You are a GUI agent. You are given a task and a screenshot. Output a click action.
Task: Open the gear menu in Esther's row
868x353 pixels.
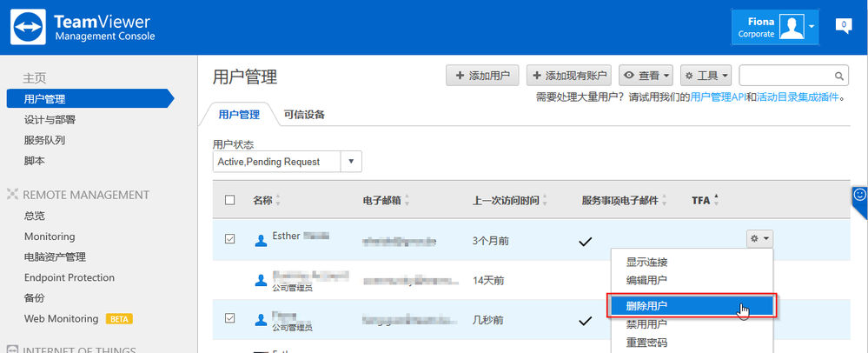pyautogui.click(x=759, y=239)
